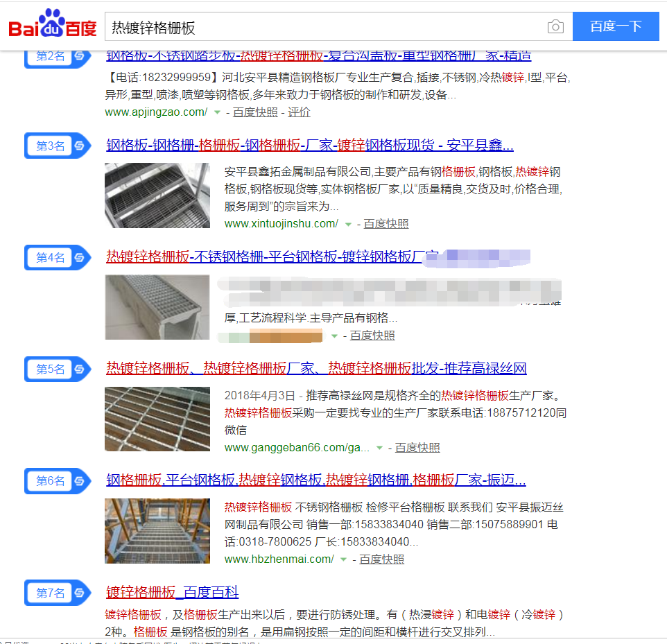Open the 推荐高禄丝网 result title link

(x=316, y=368)
